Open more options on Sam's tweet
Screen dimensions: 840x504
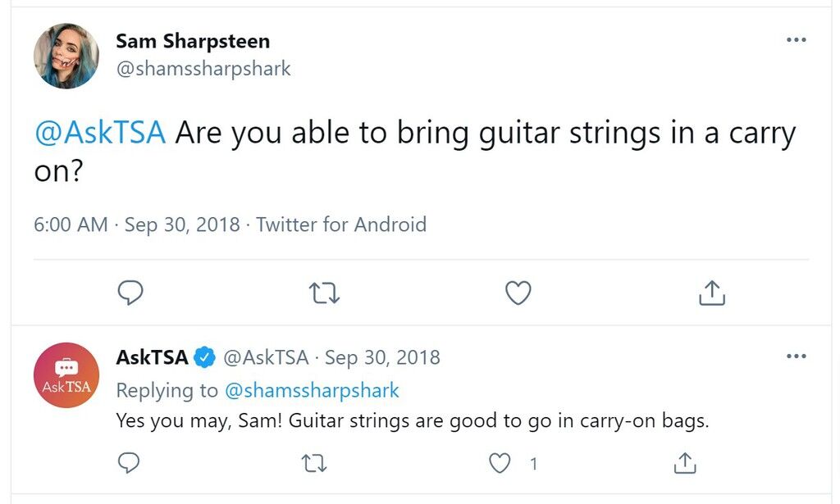[796, 39]
